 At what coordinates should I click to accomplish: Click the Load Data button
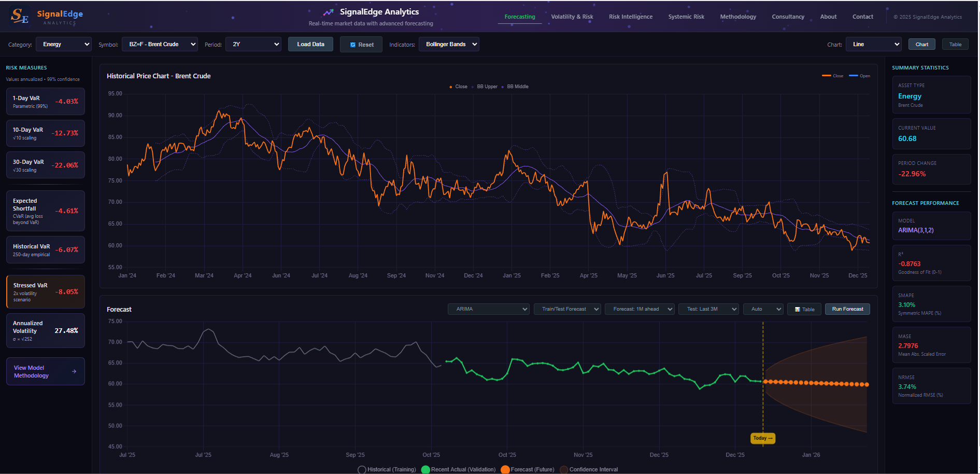click(x=310, y=44)
